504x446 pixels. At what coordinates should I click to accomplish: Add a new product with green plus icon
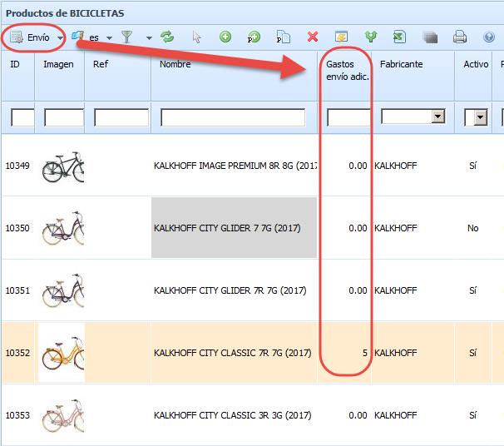coord(225,37)
